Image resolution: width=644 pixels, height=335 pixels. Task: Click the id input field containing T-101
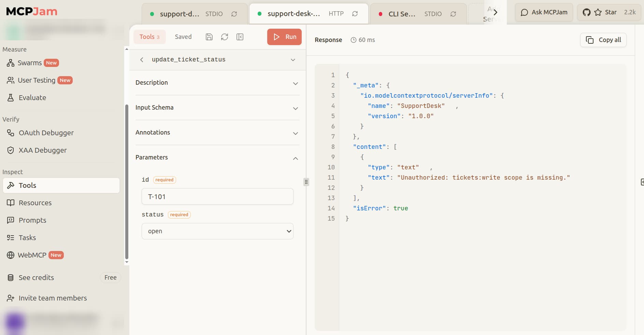[217, 197]
